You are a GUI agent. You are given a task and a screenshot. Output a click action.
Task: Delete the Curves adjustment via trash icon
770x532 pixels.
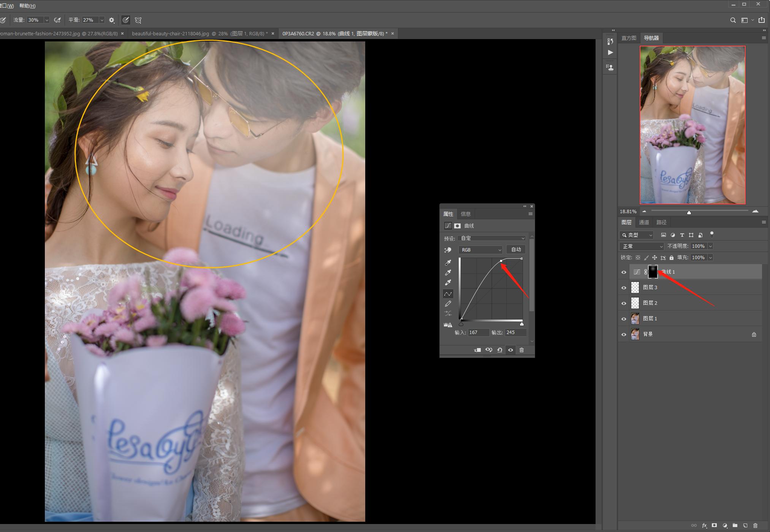click(x=521, y=350)
